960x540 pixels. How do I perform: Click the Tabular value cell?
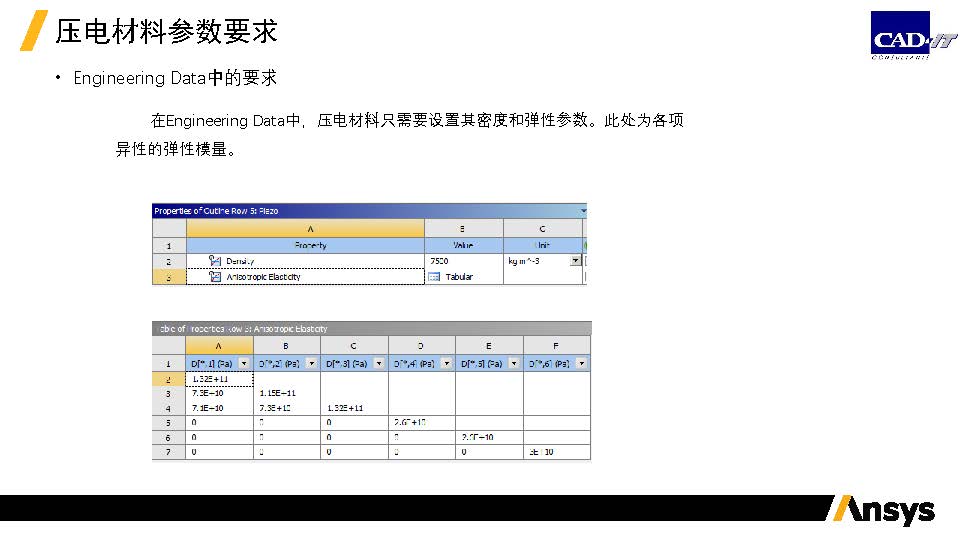(x=463, y=277)
